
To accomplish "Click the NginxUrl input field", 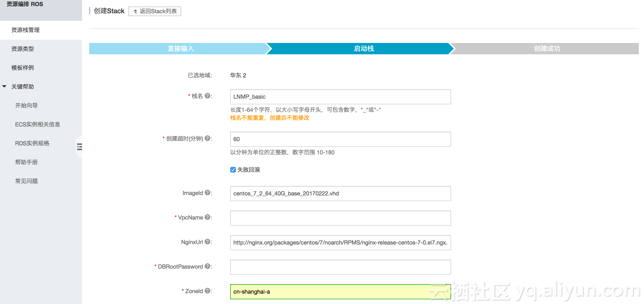I will [340, 242].
